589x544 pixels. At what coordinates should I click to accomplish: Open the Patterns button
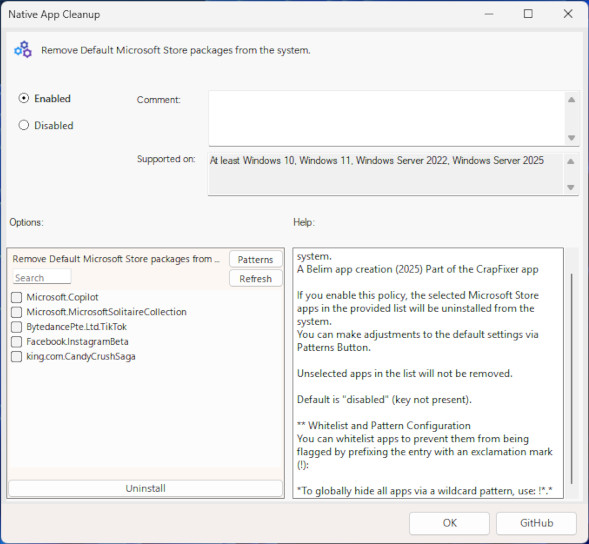pos(255,259)
